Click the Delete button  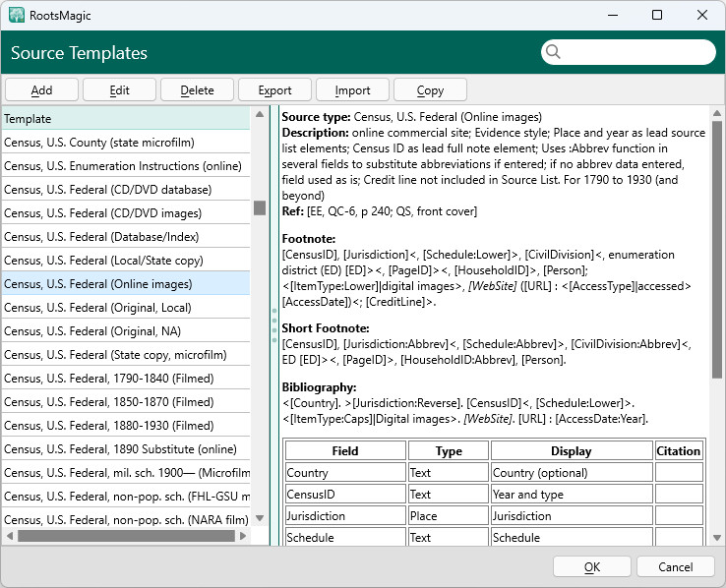[x=198, y=89]
